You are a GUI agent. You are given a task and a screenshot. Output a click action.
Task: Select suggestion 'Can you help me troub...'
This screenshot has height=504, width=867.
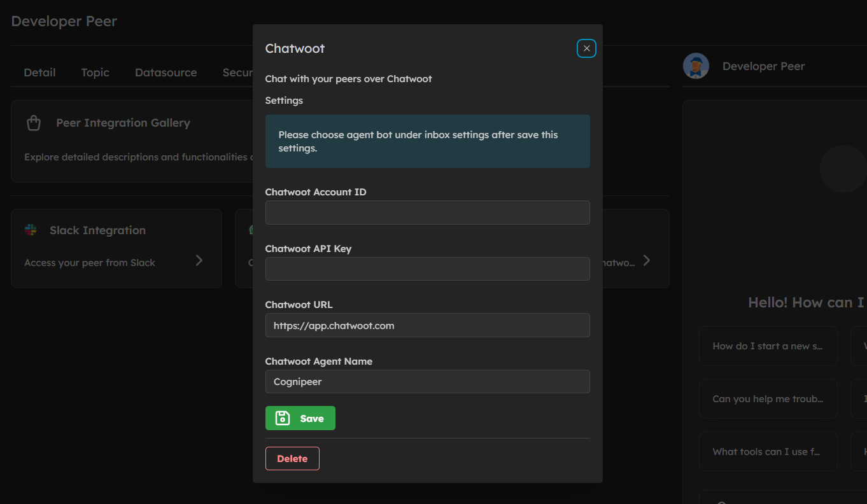coord(768,399)
